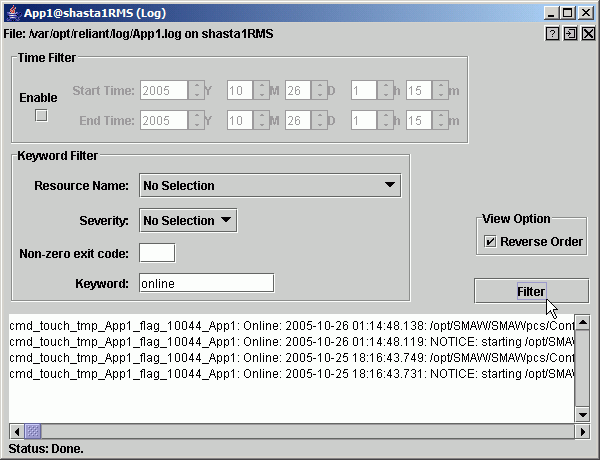Open the help question mark icon
The width and height of the screenshot is (600, 460).
552,34
